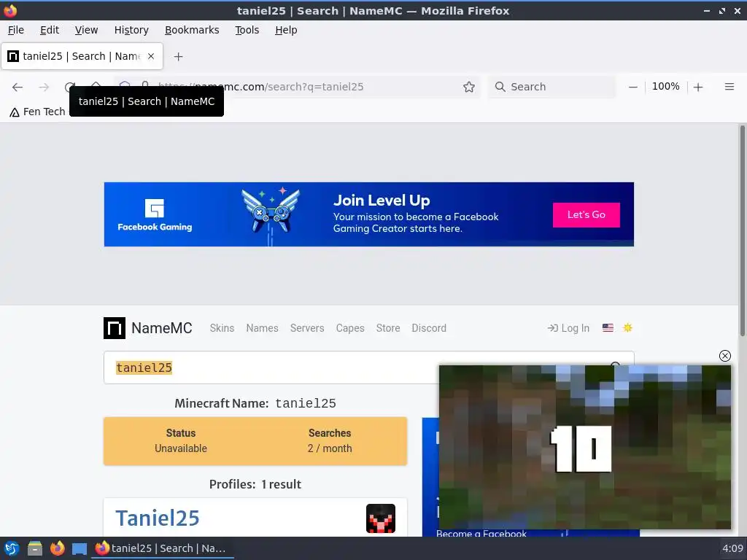The width and height of the screenshot is (747, 560).
Task: Go to the Capes page
Action: tap(350, 328)
